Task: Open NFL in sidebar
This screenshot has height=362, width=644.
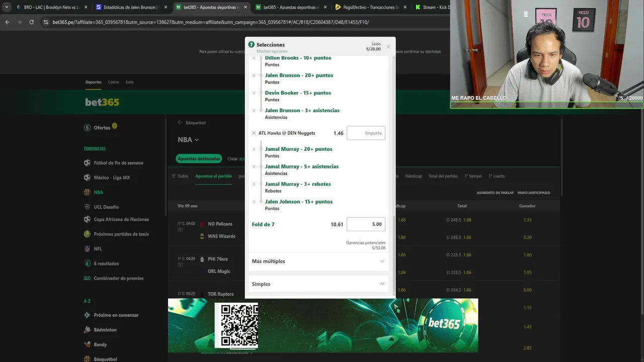Action: point(98,249)
